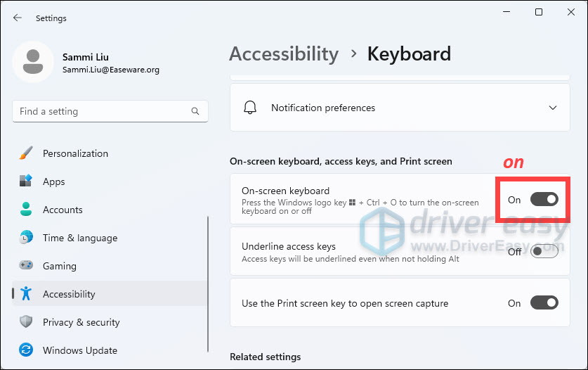Turn off the On-screen keyboard toggle
Screen dimensions: 588x370
point(544,200)
